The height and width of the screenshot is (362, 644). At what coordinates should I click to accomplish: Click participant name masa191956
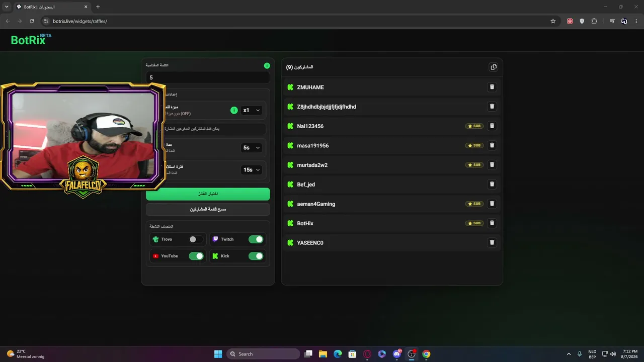coord(312,146)
